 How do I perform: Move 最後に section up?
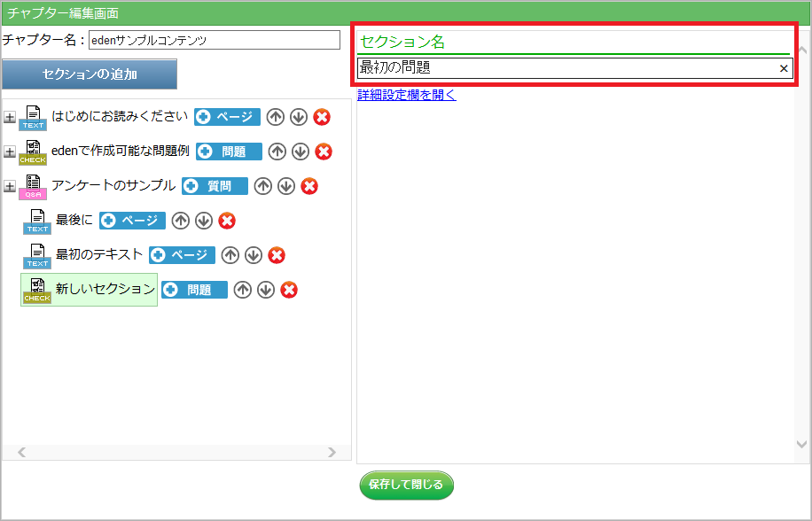(180, 221)
